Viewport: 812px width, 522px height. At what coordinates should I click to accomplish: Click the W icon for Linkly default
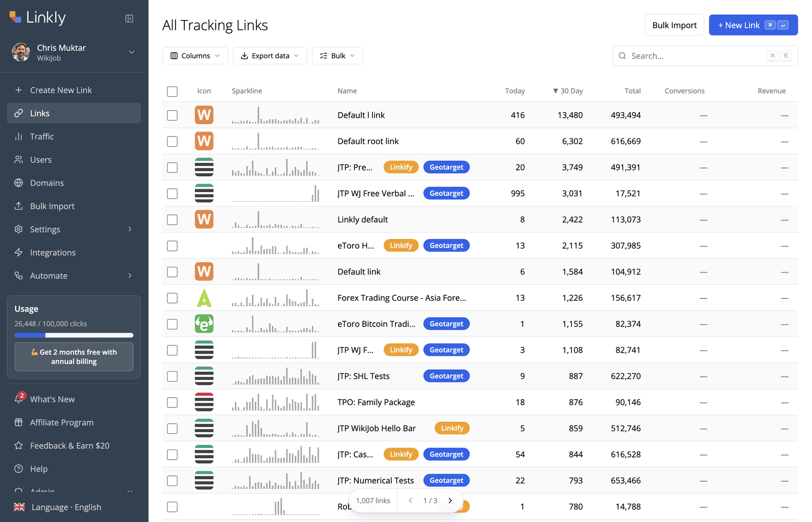[x=204, y=220]
